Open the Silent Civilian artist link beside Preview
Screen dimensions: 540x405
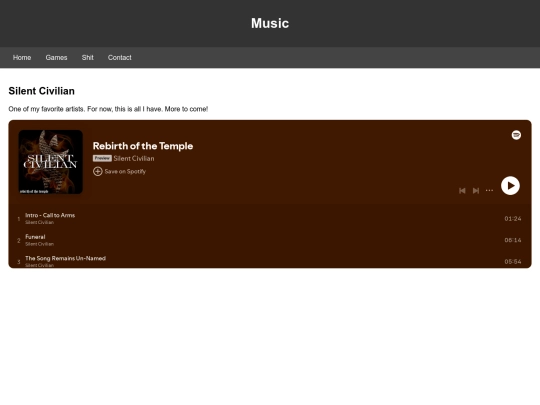(x=134, y=158)
